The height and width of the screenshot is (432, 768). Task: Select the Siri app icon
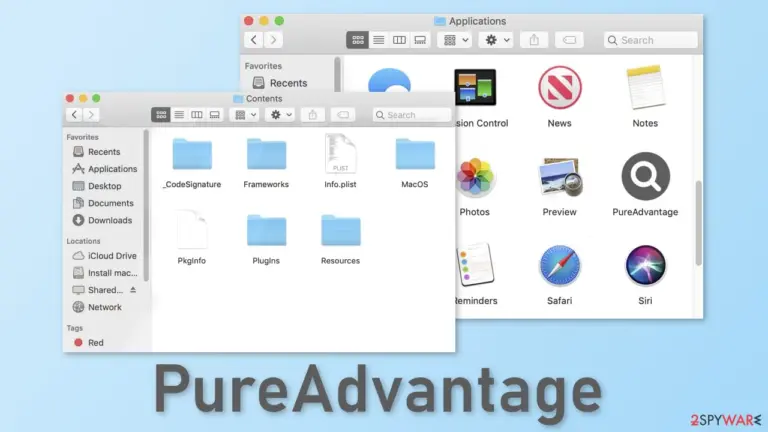tap(645, 265)
